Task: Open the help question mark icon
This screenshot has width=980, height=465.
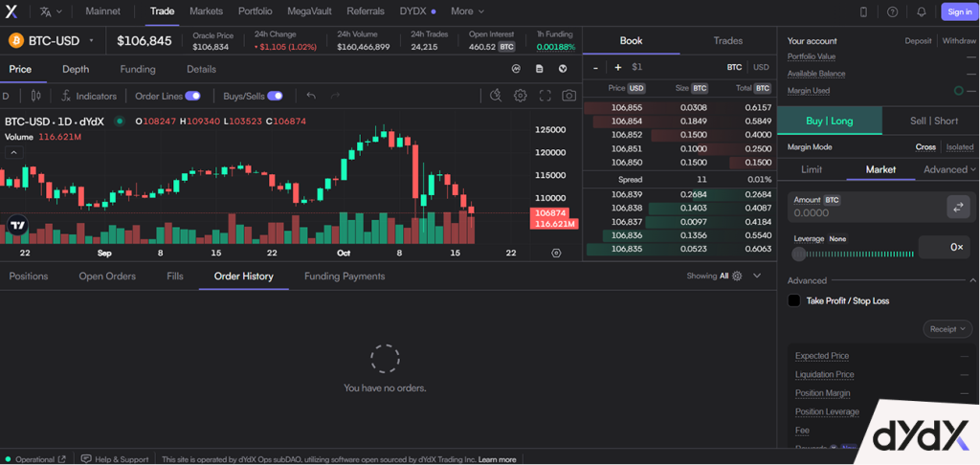Action: tap(892, 11)
